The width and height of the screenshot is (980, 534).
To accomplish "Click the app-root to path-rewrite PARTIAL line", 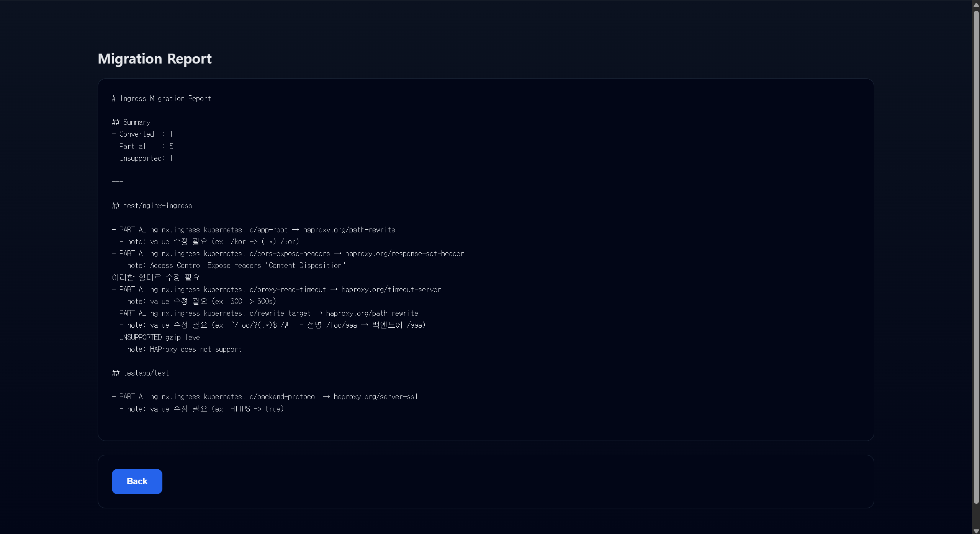I will click(x=254, y=230).
